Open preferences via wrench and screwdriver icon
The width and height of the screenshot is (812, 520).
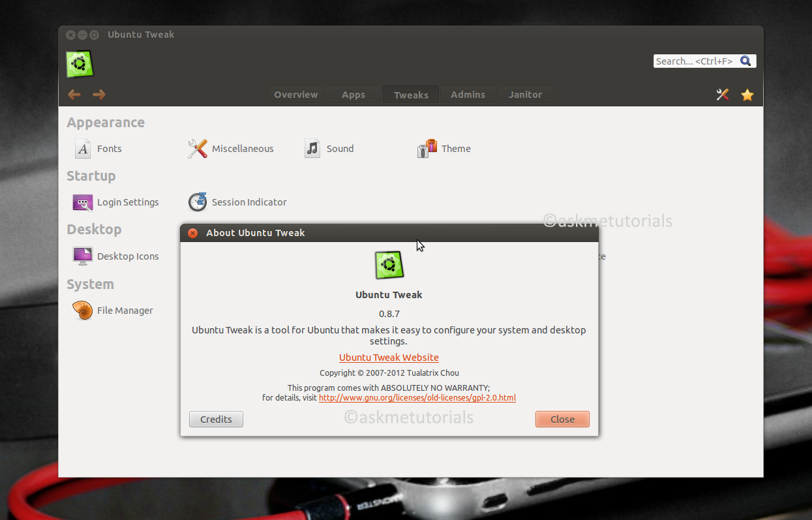(x=723, y=95)
